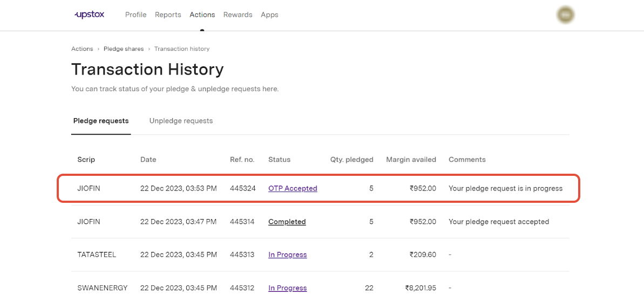Click the Status column header
The image size is (644, 301).
tap(279, 159)
